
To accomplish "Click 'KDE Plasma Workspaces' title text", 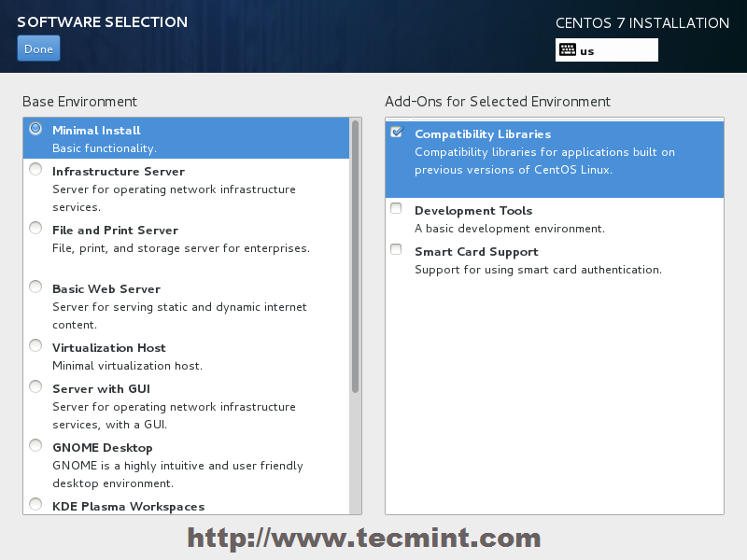I will click(x=129, y=507).
